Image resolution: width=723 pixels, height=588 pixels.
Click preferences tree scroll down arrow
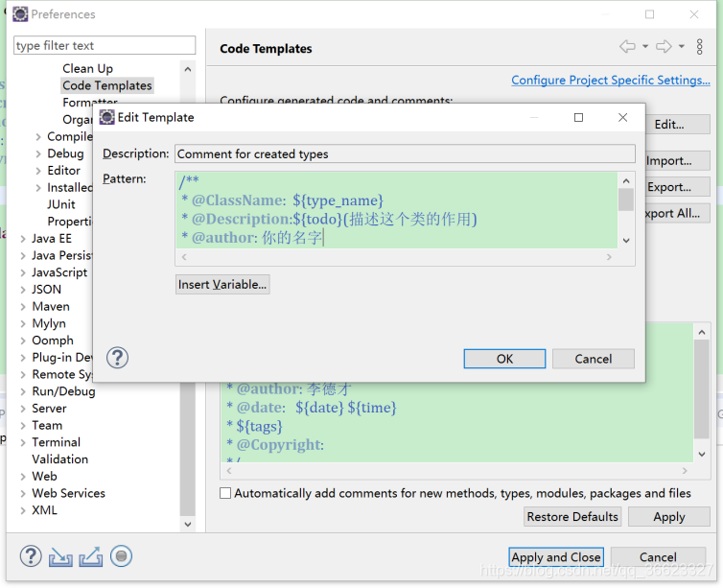coord(188,525)
